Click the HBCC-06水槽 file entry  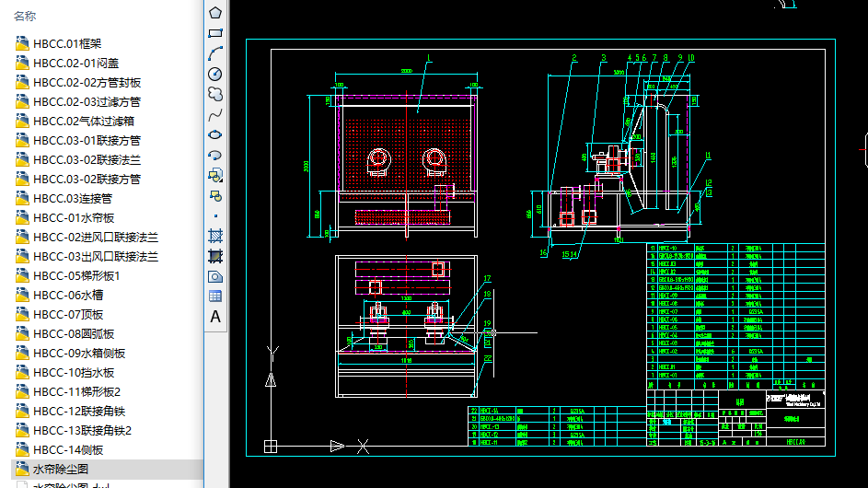coord(68,295)
